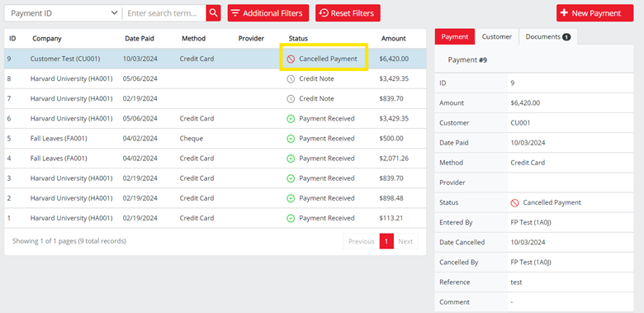The width and height of the screenshot is (644, 313).
Task: Switch to the Customer tab
Action: pyautogui.click(x=497, y=36)
